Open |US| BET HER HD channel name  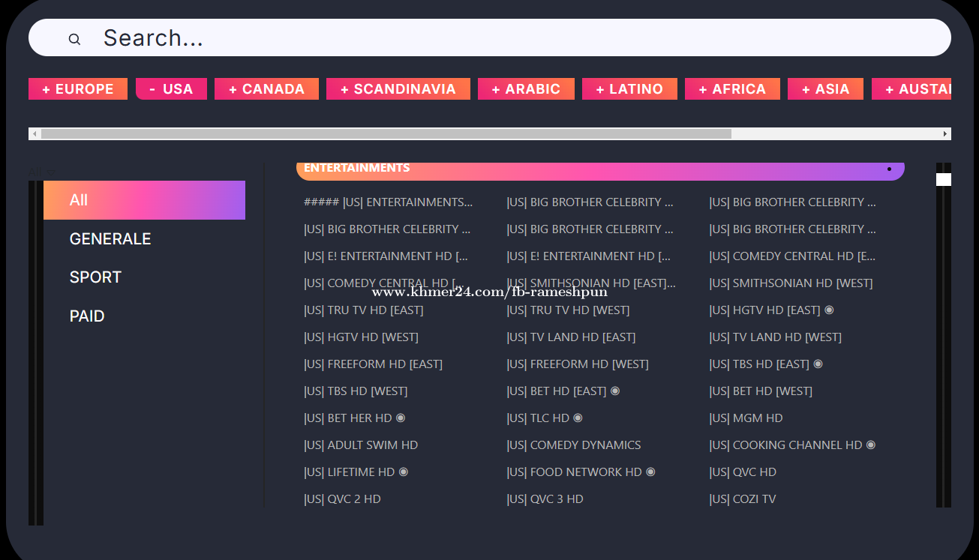(348, 418)
